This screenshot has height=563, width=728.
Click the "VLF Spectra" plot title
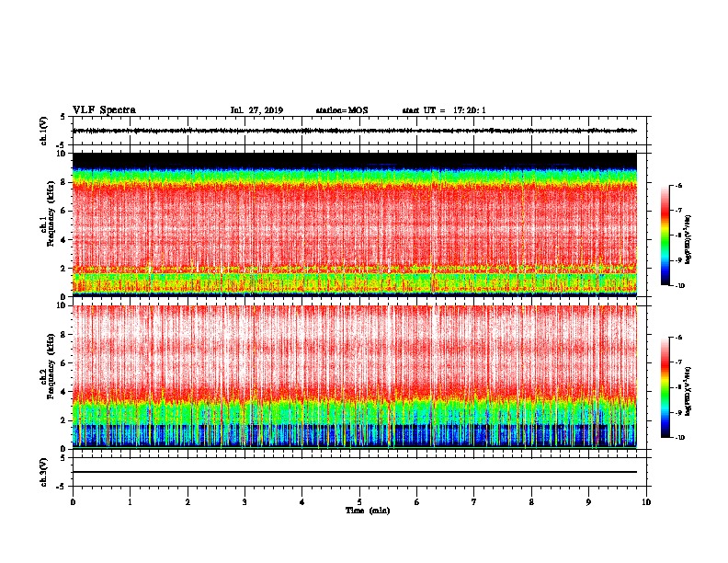click(x=104, y=110)
